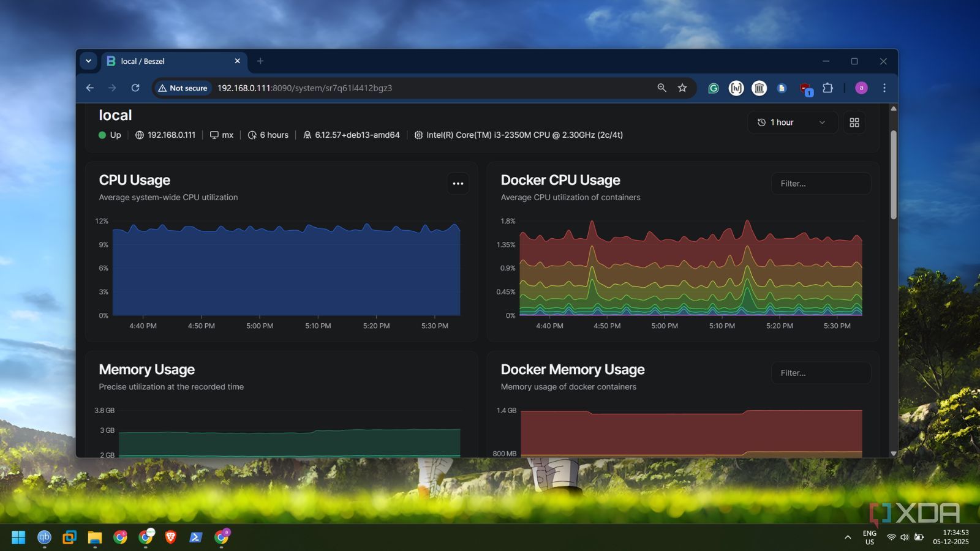The width and height of the screenshot is (980, 551).
Task: Click the page vertical scrollbar thumb
Action: click(894, 174)
